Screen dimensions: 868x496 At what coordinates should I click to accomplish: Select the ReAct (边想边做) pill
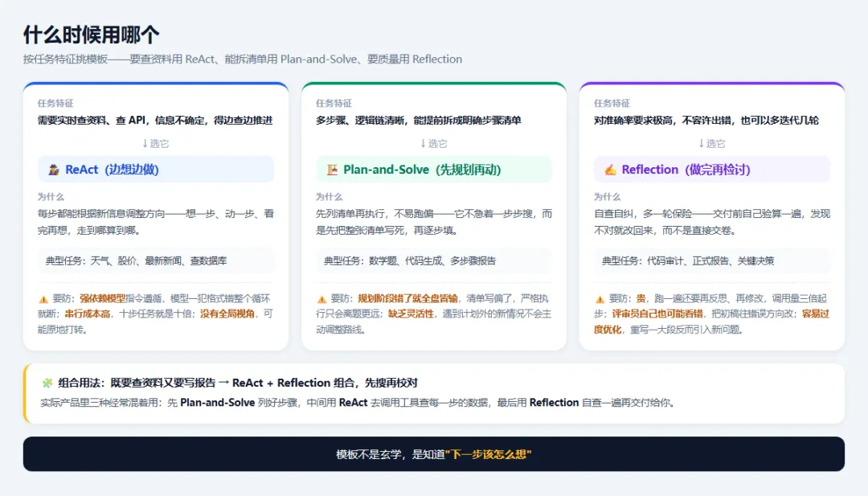point(156,170)
